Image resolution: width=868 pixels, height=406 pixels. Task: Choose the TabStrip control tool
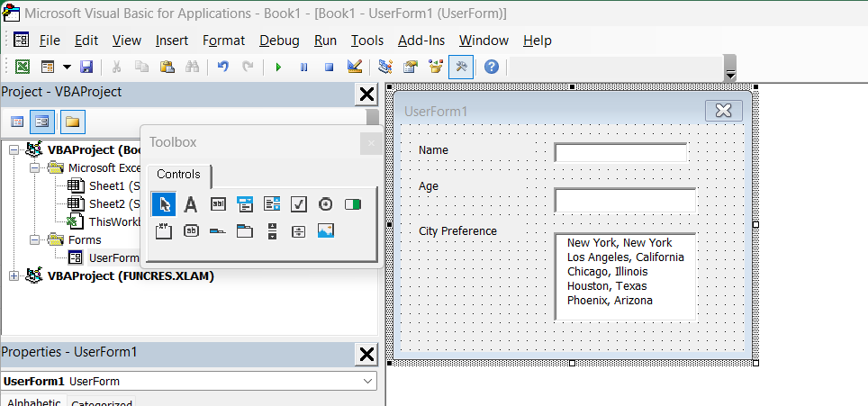tap(218, 230)
